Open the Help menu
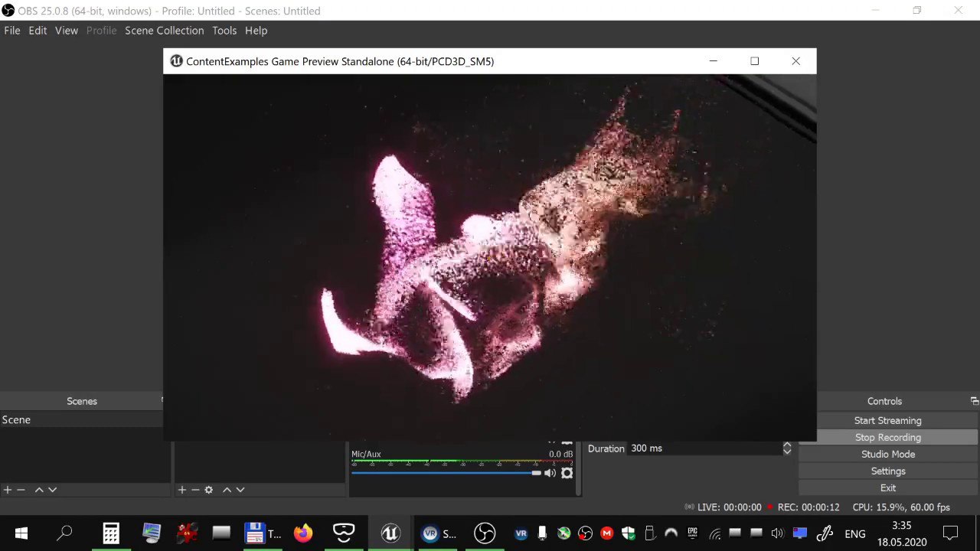 point(256,31)
